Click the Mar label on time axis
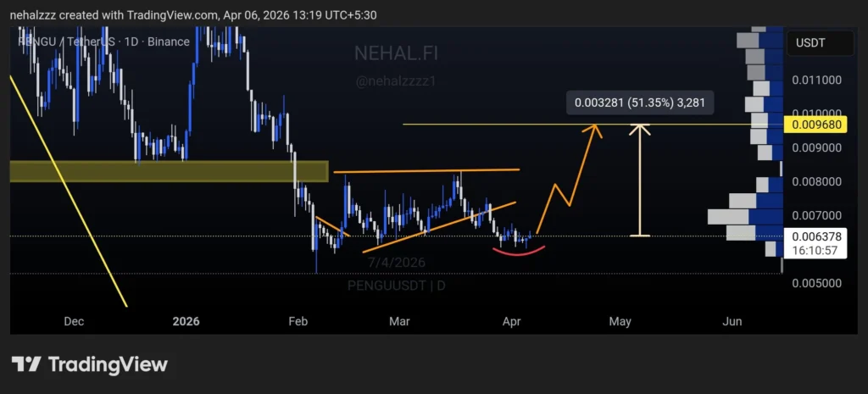 [x=400, y=321]
